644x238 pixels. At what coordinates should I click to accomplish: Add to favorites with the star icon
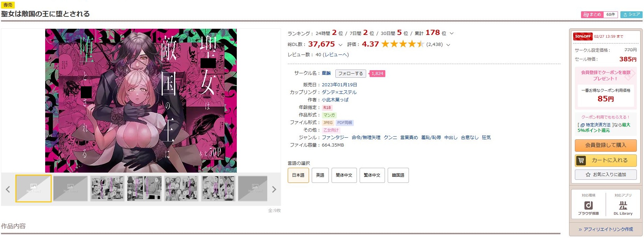(x=588, y=175)
